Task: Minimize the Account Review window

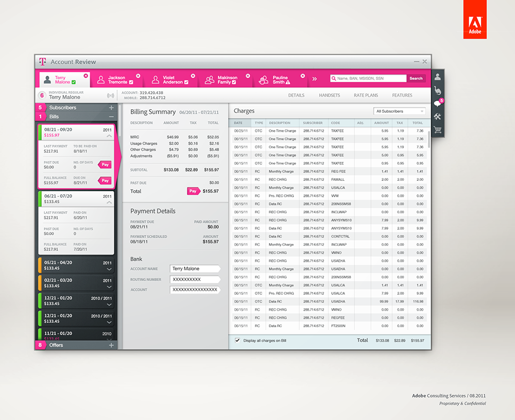Action: pos(417,62)
